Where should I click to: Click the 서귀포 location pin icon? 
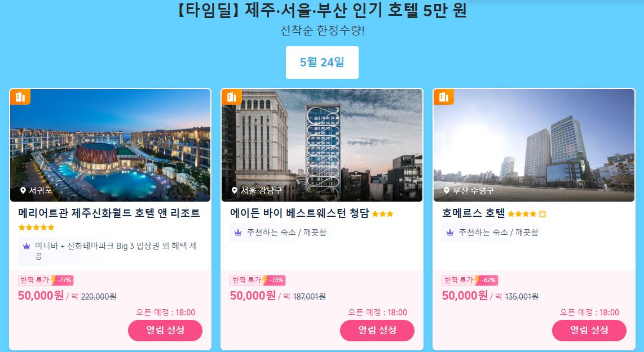click(x=23, y=190)
